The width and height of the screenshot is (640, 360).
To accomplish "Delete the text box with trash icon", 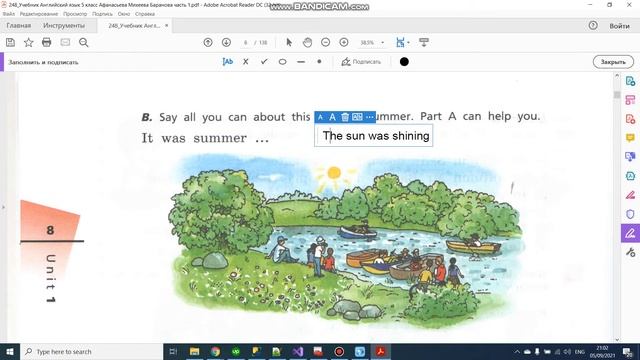I will click(345, 117).
